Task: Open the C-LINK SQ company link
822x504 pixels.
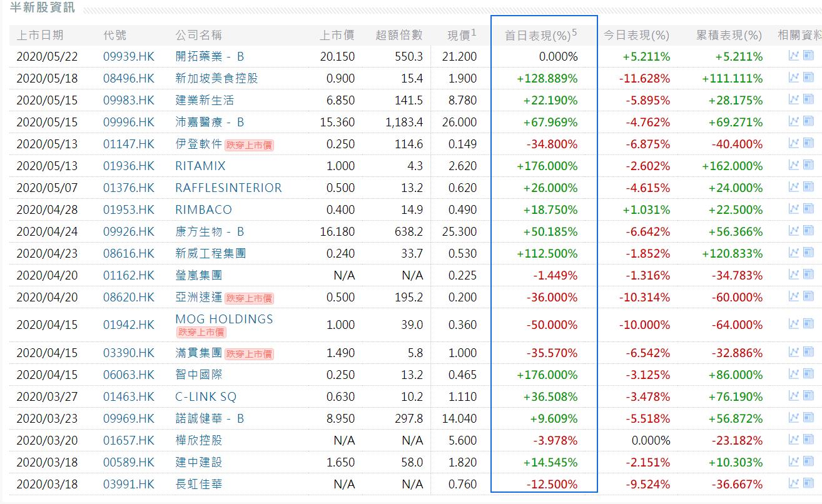Action: [206, 396]
